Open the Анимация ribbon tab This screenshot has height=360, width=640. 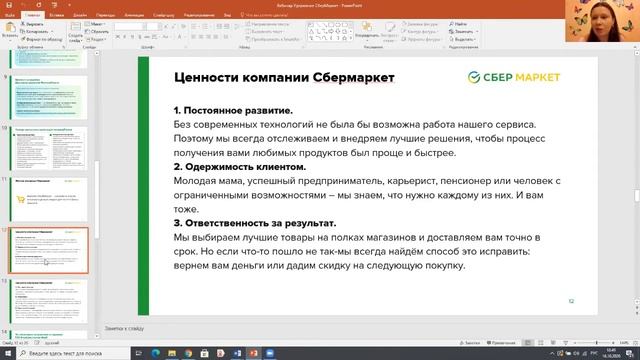pyautogui.click(x=134, y=15)
